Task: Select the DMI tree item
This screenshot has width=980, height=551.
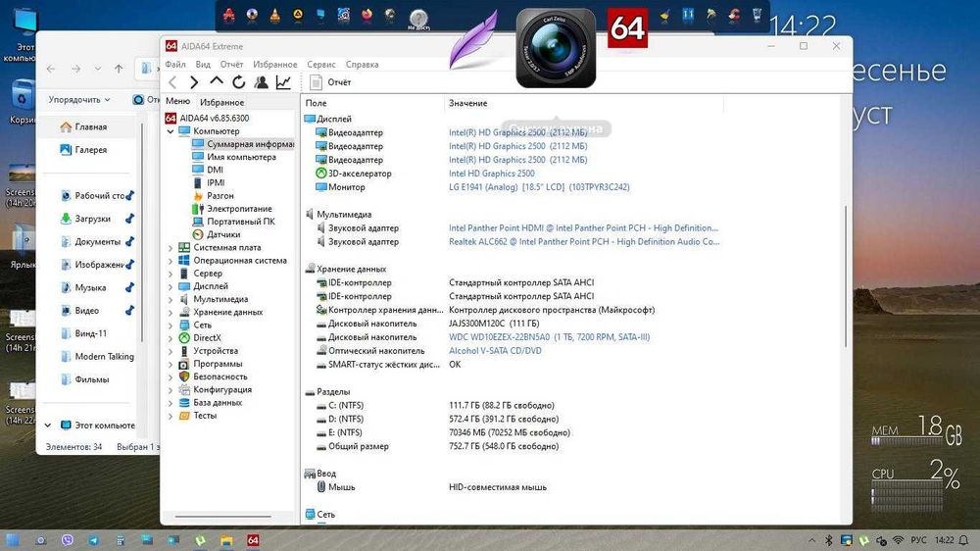Action: point(208,170)
